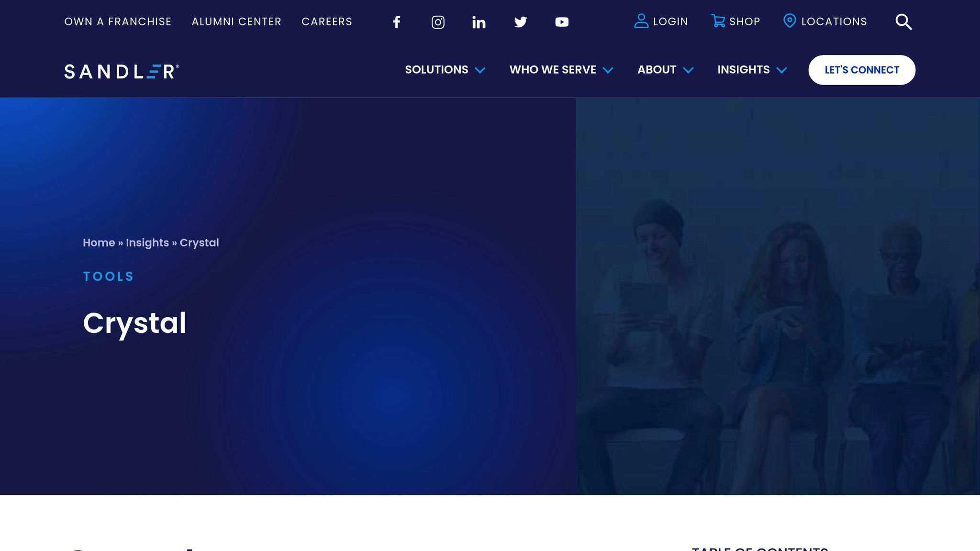Expand the Insights dropdown chevron
The width and height of the screenshot is (980, 551).
pyautogui.click(x=781, y=70)
